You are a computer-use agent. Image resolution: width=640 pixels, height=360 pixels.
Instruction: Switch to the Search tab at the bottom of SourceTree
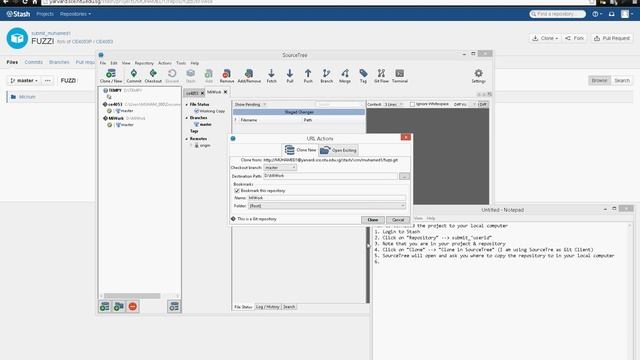[289, 307]
